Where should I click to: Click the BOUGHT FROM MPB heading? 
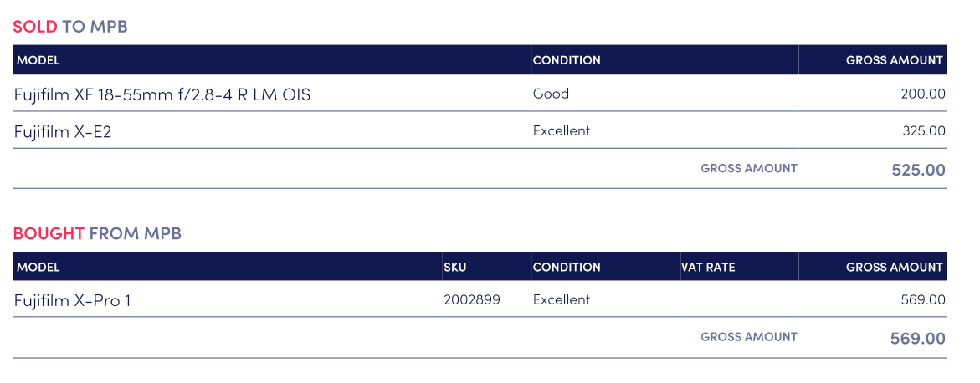97,233
